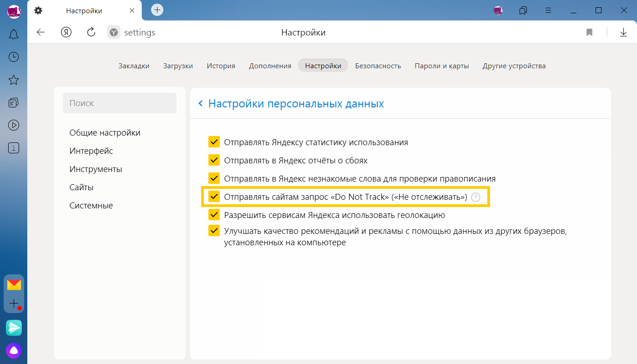
Task: Open browsing history via the clock icon
Action: pyautogui.click(x=14, y=57)
